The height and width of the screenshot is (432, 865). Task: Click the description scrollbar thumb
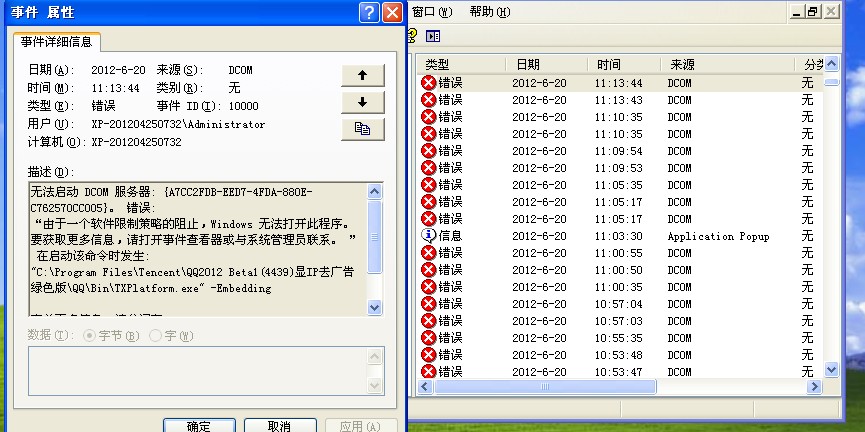pos(375,237)
